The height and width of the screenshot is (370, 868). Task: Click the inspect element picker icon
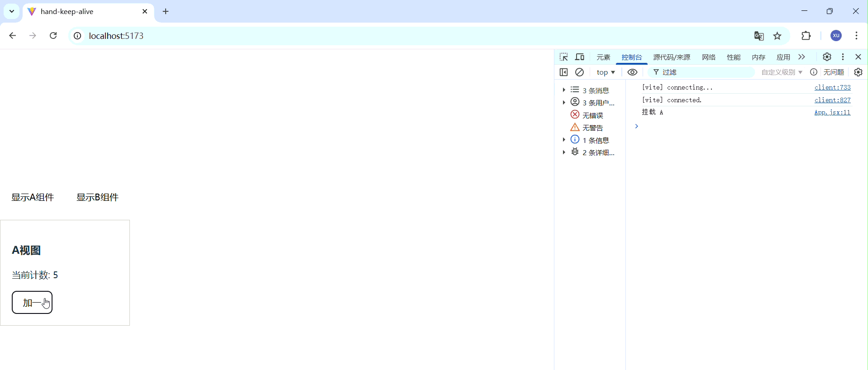(x=563, y=57)
